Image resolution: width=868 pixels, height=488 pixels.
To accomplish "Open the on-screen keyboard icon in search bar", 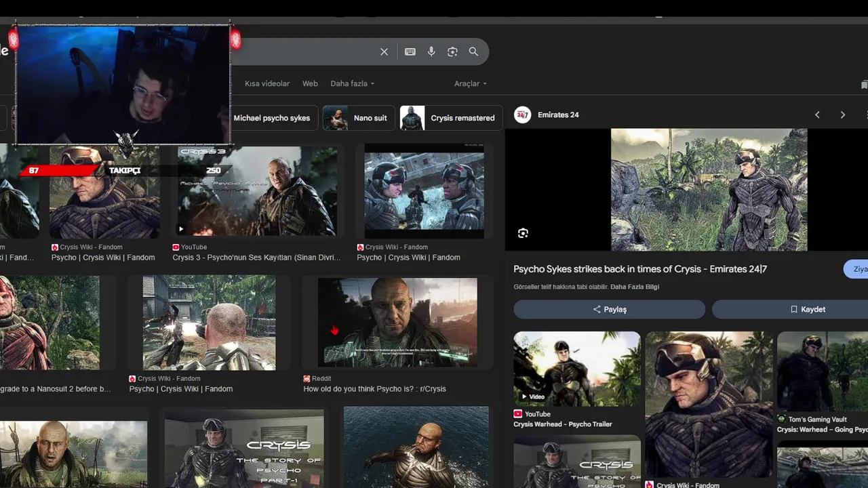I will pyautogui.click(x=410, y=52).
